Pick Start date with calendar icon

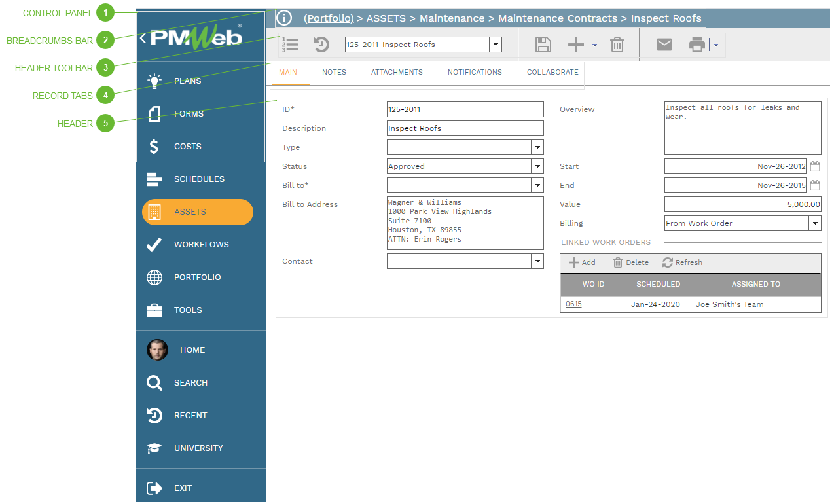(815, 166)
